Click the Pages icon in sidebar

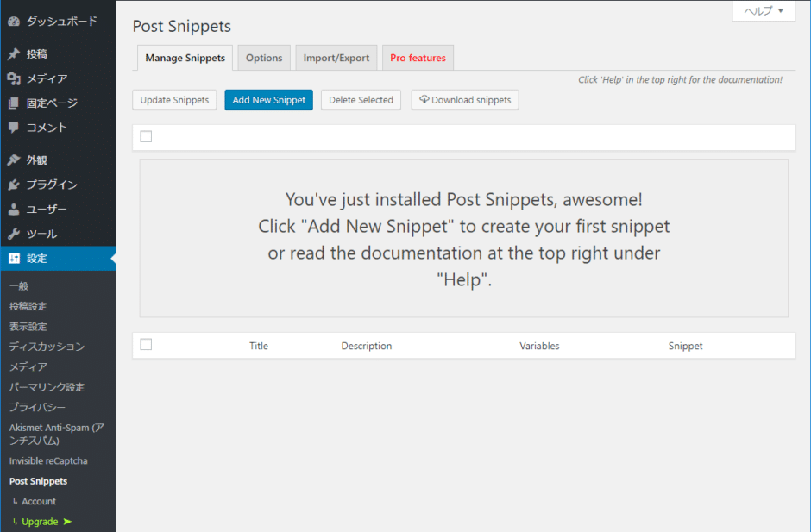pyautogui.click(x=14, y=103)
